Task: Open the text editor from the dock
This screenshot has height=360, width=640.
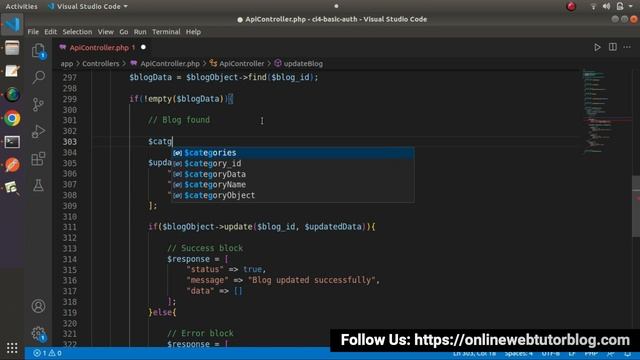Action: 12,71
